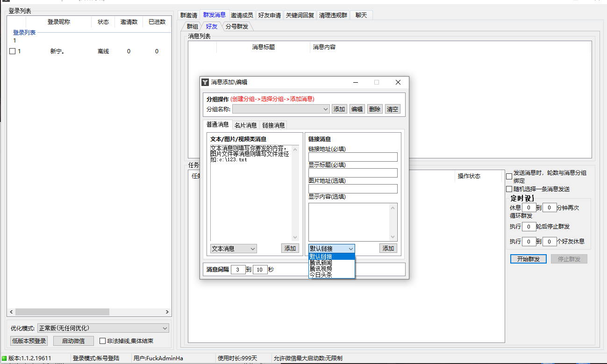The height and width of the screenshot is (364, 607).
Task: Click status bar entry 用户:FuckAdminHa
Action: 158,358
